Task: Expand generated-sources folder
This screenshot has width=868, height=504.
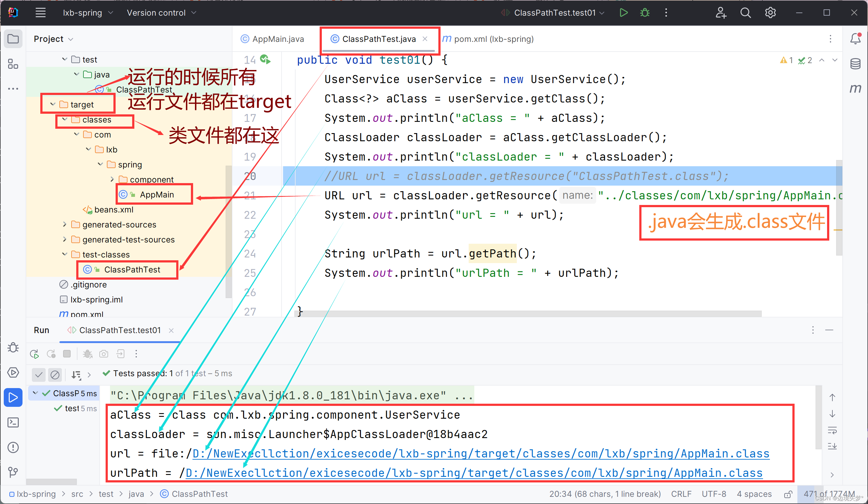Action: click(64, 224)
